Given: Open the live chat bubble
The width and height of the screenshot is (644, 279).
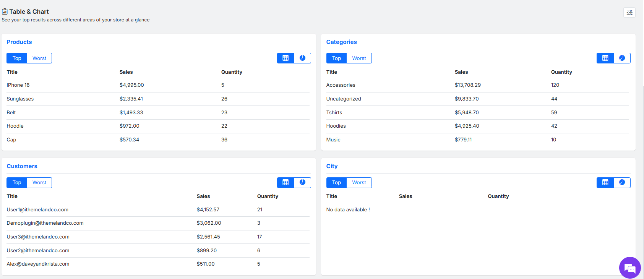Looking at the screenshot, I should coord(629,268).
